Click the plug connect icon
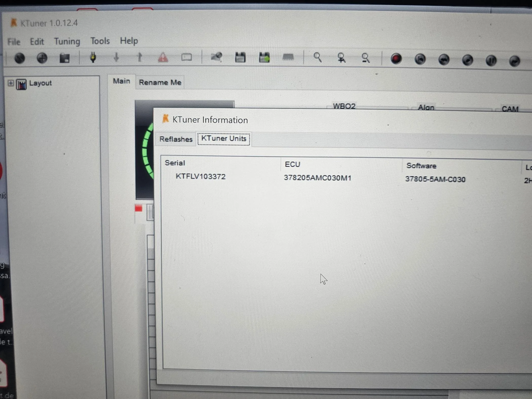 [93, 58]
